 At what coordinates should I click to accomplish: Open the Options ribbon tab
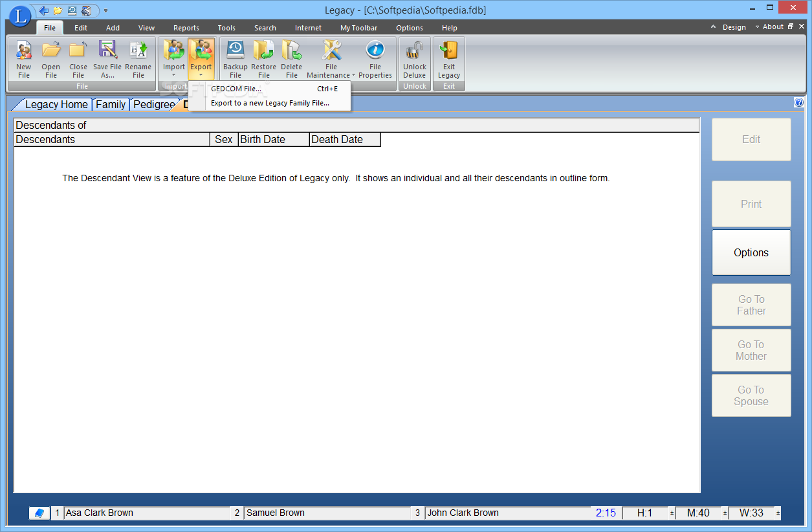coord(410,28)
